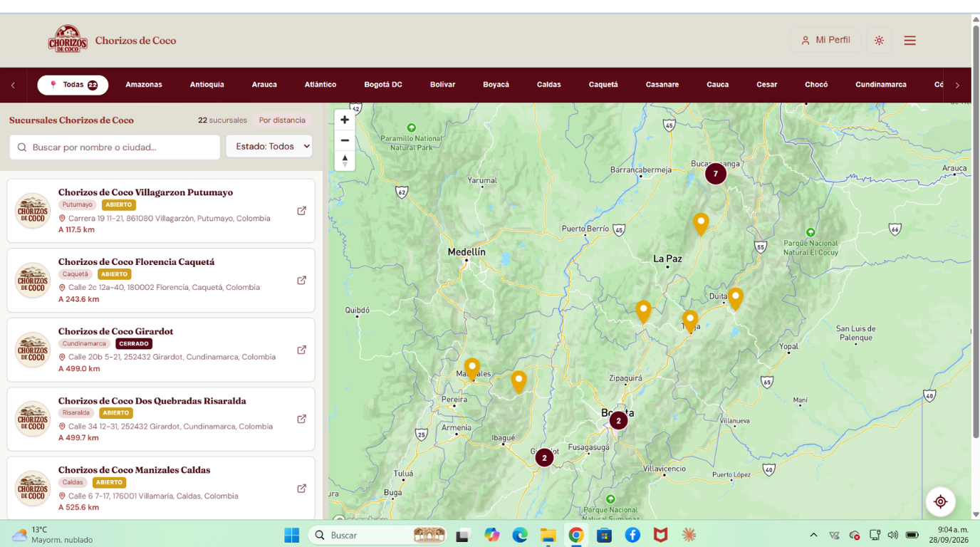Open the cluster of 7 near Bucaramanga
The width and height of the screenshot is (980, 547).
716,174
